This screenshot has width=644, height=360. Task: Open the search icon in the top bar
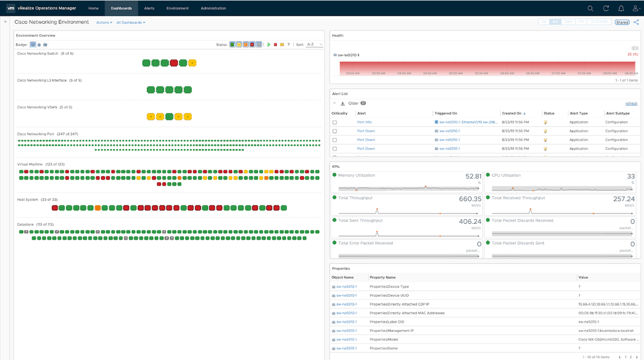(x=590, y=8)
